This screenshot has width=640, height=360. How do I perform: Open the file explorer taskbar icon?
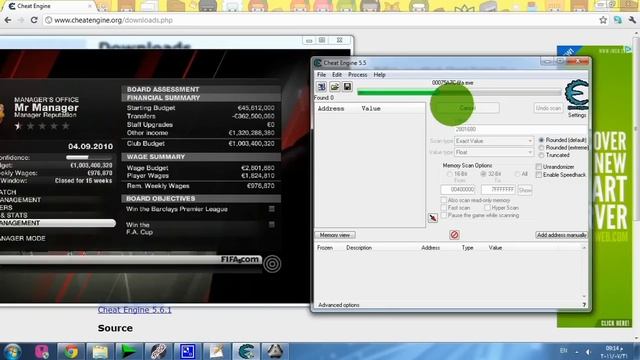click(100, 351)
